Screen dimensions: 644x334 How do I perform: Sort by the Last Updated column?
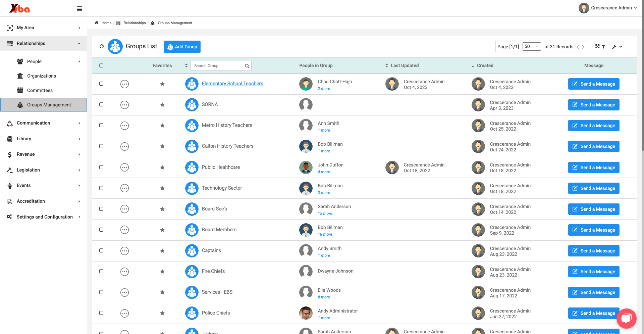pos(402,65)
